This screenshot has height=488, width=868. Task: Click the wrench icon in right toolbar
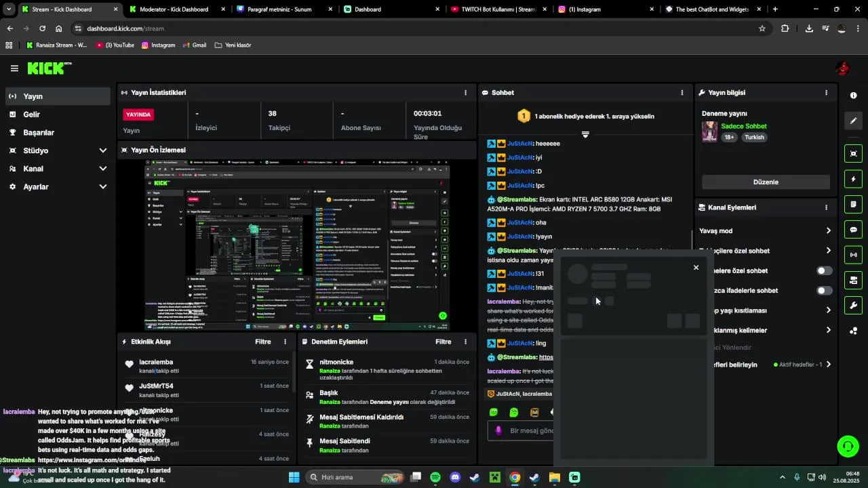pos(853,306)
